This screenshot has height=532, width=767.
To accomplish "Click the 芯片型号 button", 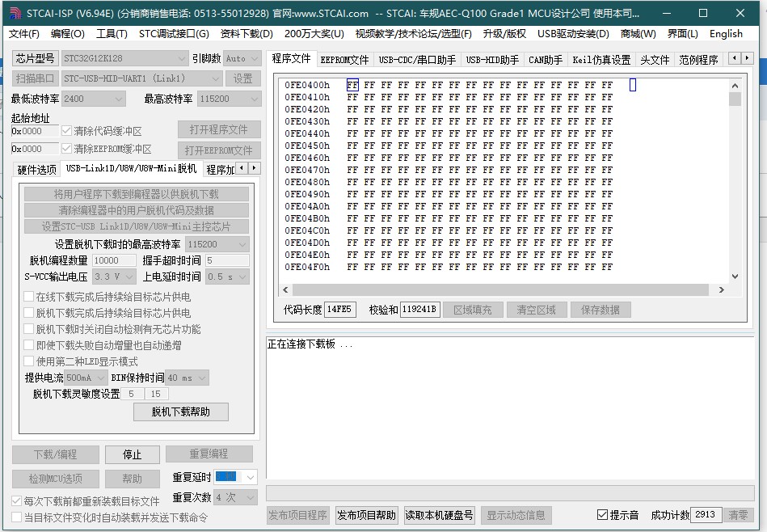I will pyautogui.click(x=35, y=58).
